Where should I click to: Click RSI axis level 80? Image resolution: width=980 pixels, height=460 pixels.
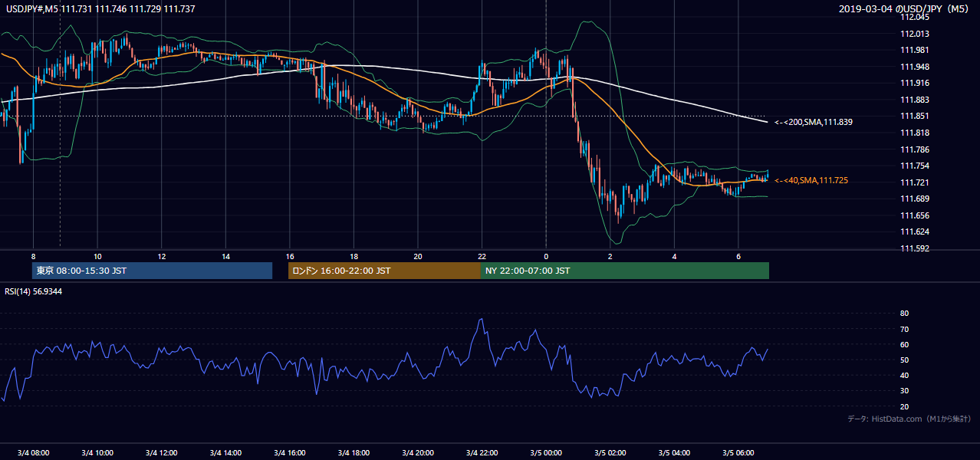tap(904, 314)
